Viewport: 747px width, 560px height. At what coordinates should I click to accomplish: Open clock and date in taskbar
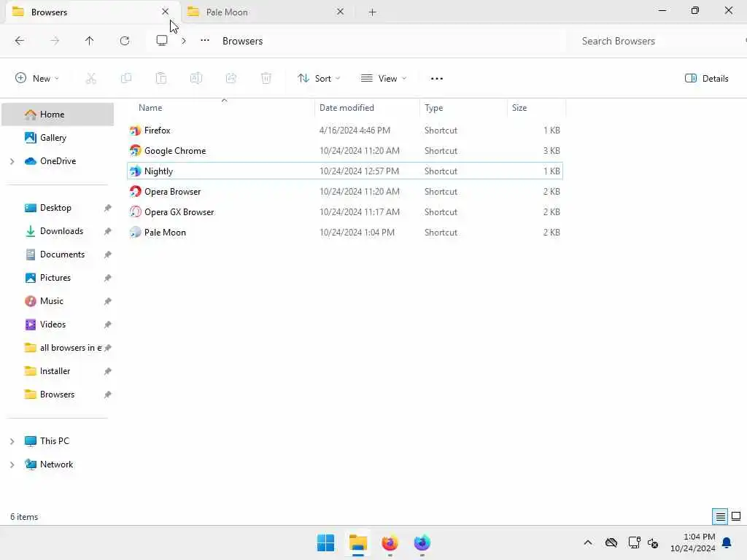[x=693, y=542]
